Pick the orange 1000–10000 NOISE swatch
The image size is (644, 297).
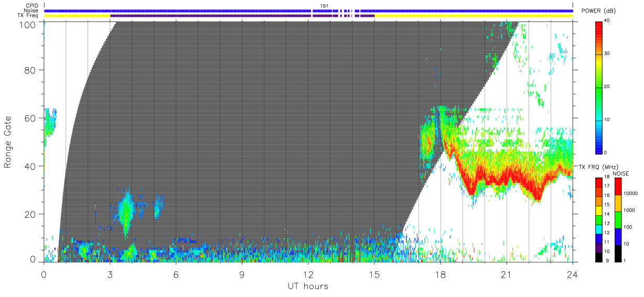point(618,203)
